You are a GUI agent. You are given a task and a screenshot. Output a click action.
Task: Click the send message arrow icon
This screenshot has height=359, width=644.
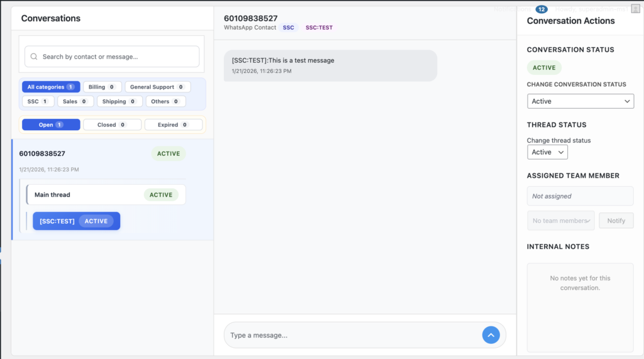click(x=491, y=335)
